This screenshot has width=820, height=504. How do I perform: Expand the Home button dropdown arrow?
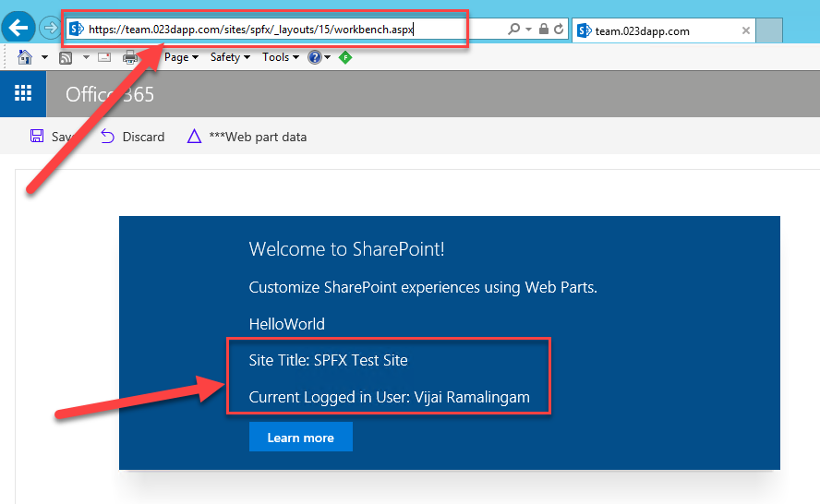(44, 57)
